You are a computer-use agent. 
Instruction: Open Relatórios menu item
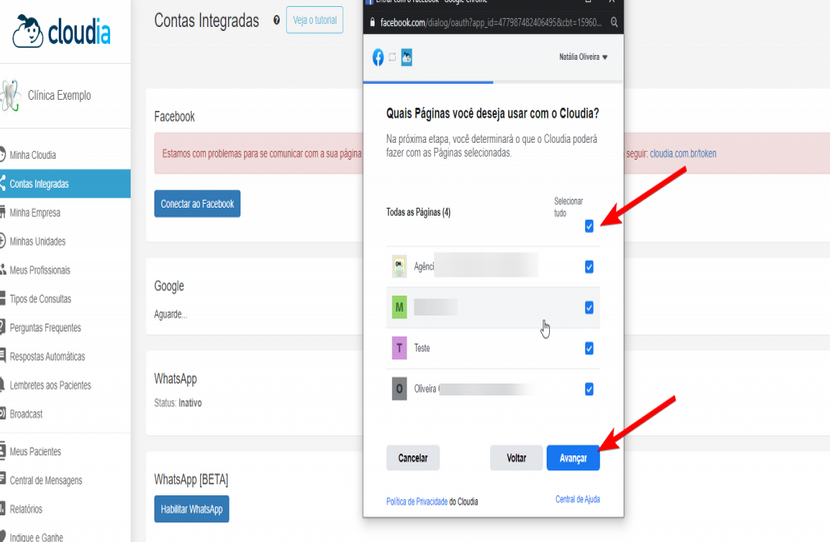coord(65,509)
